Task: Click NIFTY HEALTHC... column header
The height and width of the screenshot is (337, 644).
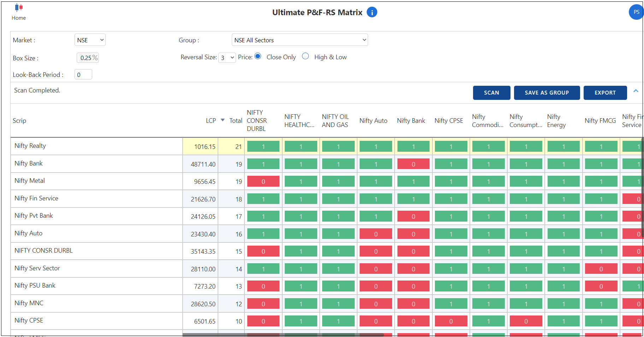Action: coord(299,121)
